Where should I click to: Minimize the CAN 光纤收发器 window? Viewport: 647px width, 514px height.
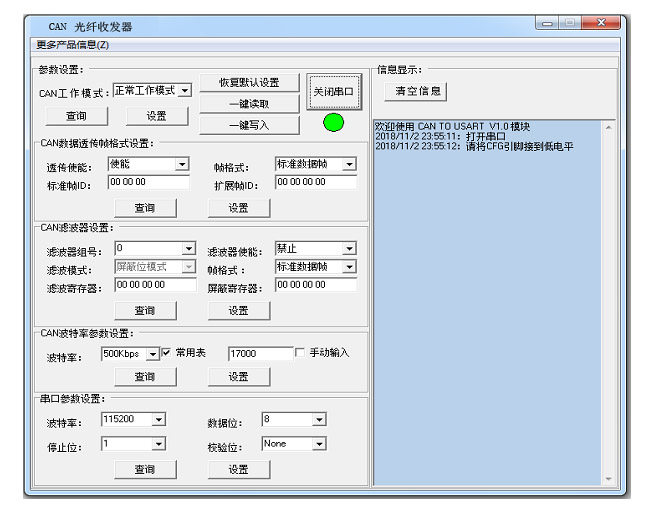coord(549,23)
